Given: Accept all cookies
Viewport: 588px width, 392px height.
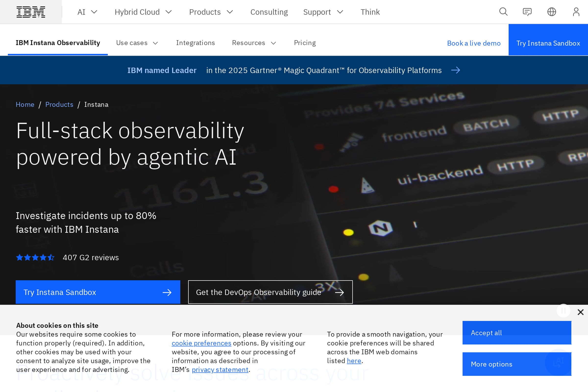Looking at the screenshot, I should pyautogui.click(x=517, y=333).
